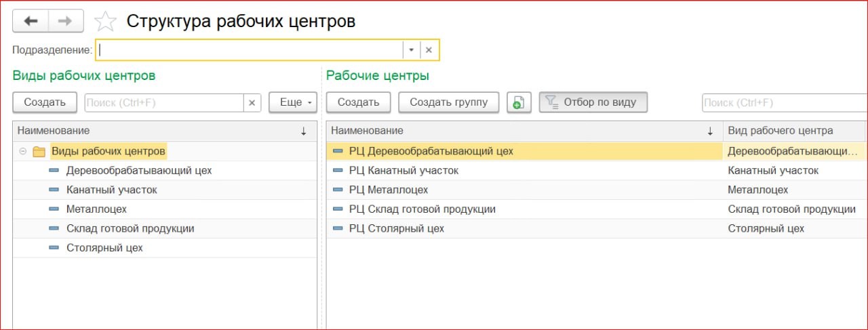
Task: Toggle the Отбор по виду filter
Action: [593, 102]
